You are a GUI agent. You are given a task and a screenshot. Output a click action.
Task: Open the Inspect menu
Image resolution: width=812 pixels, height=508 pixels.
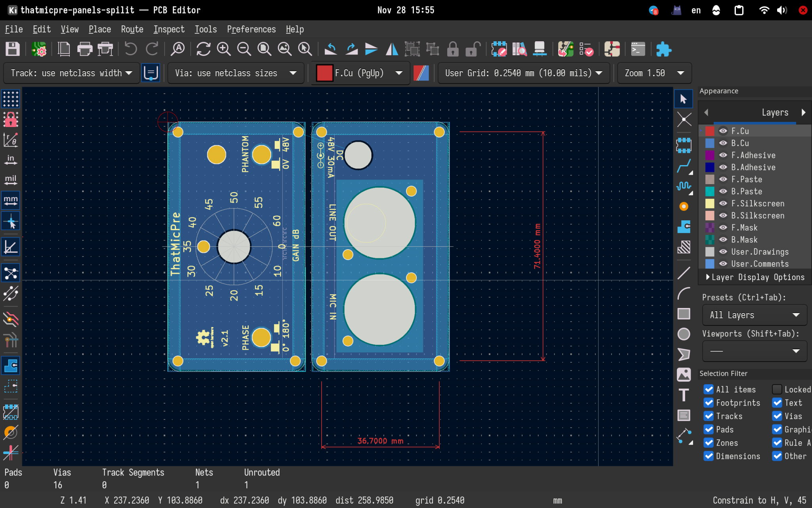tap(169, 29)
